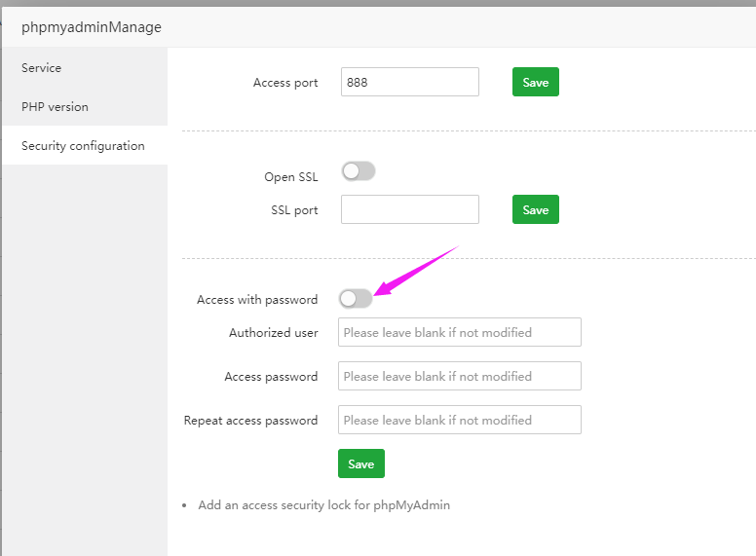This screenshot has width=756, height=556.
Task: Click the Access port input field
Action: [x=409, y=83]
